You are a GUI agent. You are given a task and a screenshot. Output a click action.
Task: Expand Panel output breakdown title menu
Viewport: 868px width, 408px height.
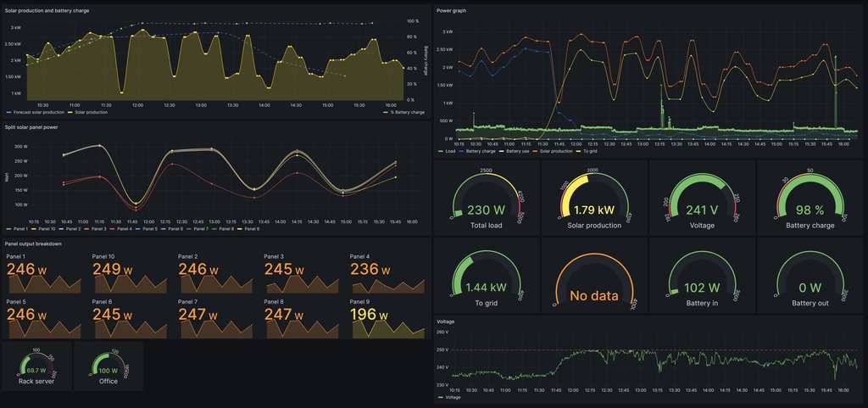39,243
